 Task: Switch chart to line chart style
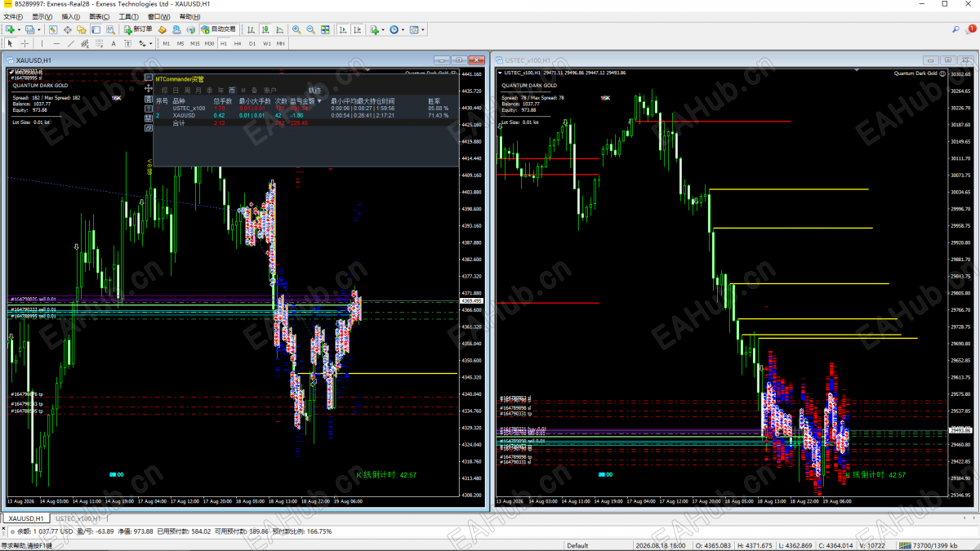[x=280, y=29]
